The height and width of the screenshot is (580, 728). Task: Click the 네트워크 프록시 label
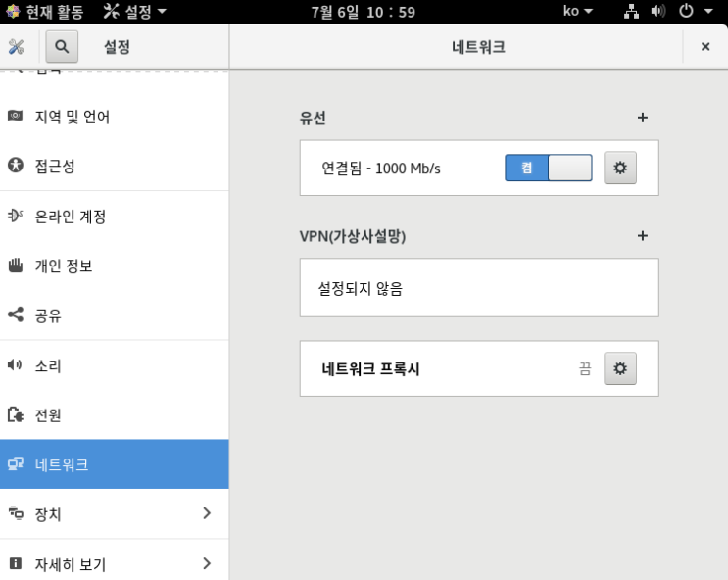pos(370,368)
